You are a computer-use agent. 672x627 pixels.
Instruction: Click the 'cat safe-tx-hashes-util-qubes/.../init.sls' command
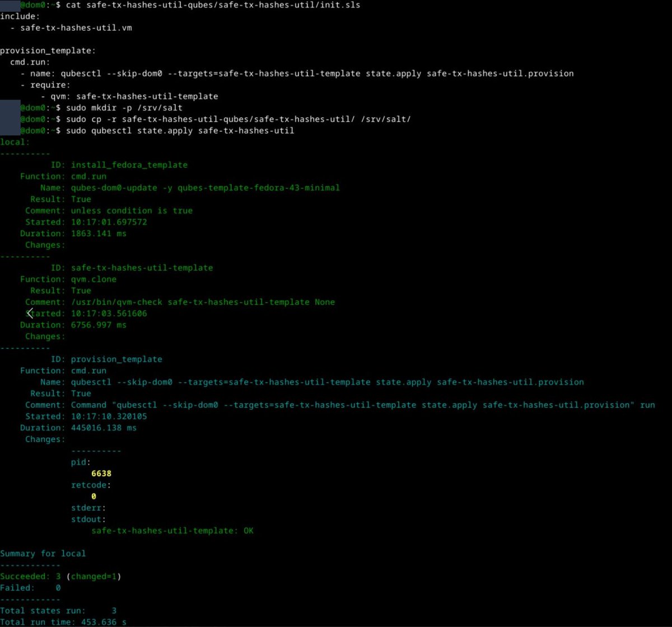click(x=213, y=5)
